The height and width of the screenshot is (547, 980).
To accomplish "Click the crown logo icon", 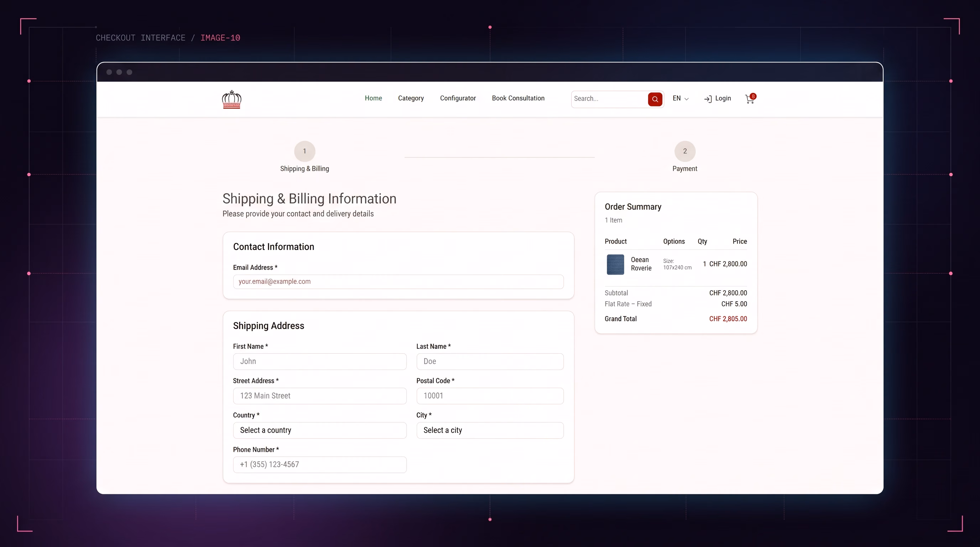I will click(x=231, y=99).
